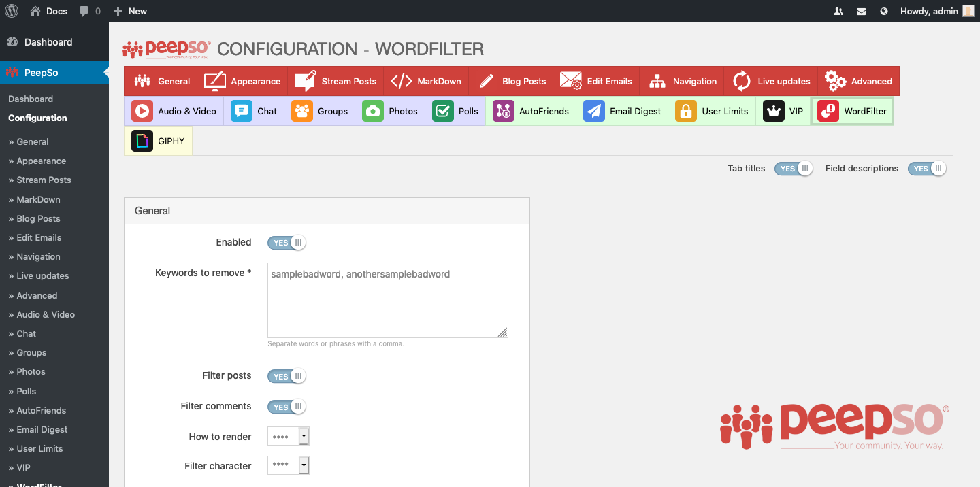The width and height of the screenshot is (980, 487).
Task: Toggle the Tab titles switch
Action: [794, 169]
